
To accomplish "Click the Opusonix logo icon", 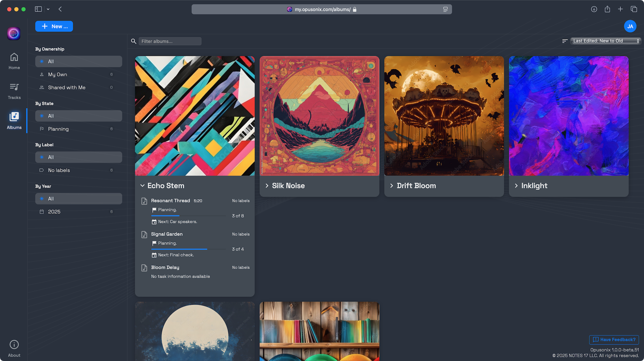I will coord(14,33).
